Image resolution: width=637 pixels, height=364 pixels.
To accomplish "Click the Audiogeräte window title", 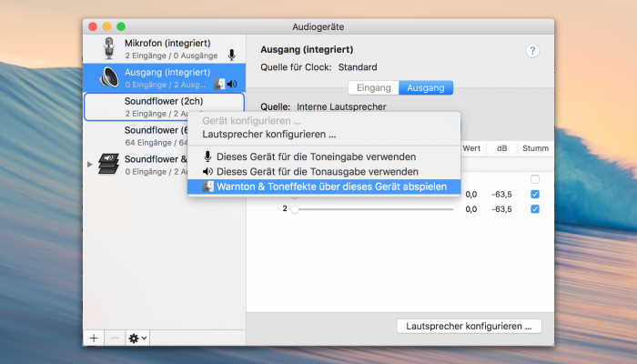I will coord(318,26).
